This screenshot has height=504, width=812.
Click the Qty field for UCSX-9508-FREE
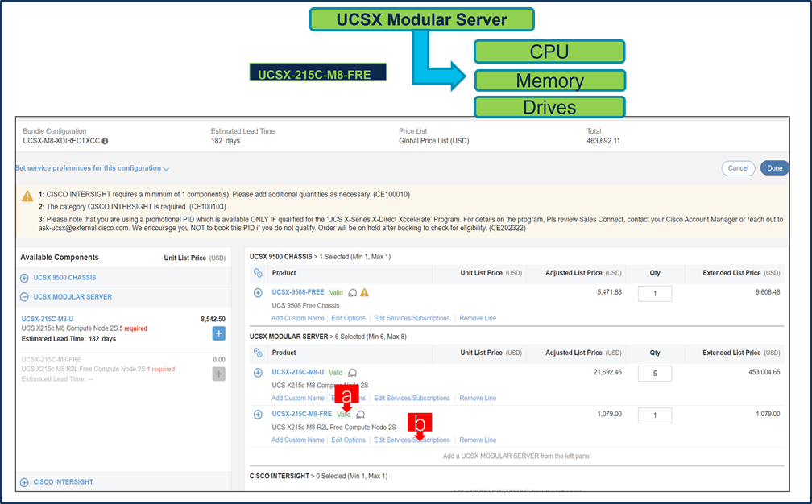pyautogui.click(x=655, y=293)
